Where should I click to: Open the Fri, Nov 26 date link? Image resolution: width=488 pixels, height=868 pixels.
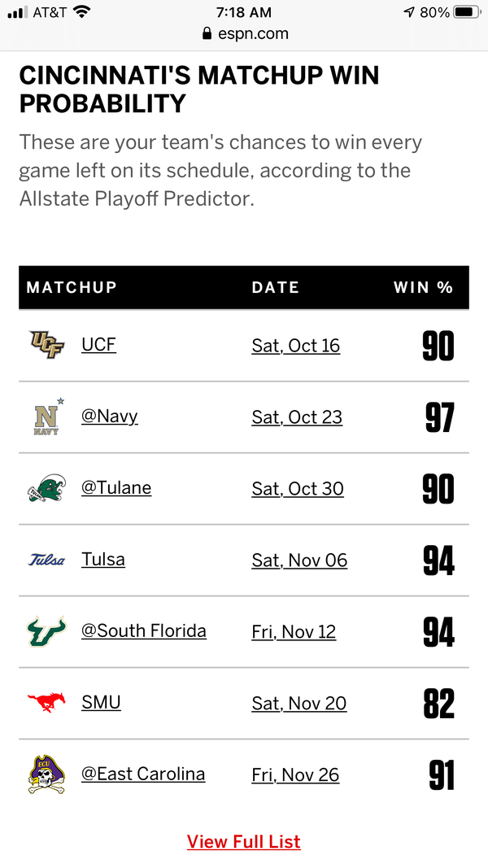point(296,774)
